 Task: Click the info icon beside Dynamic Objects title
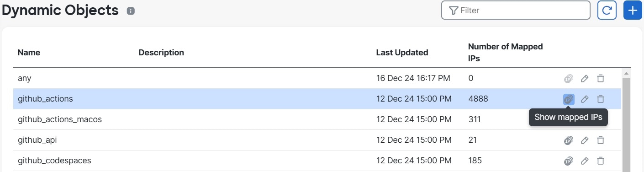pos(131,11)
